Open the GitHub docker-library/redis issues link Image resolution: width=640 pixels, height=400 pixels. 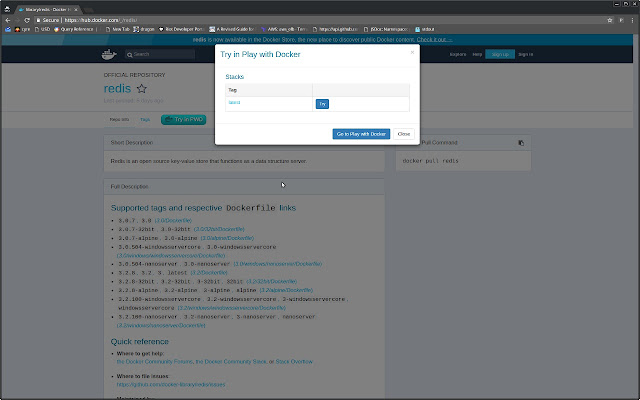[x=171, y=384]
